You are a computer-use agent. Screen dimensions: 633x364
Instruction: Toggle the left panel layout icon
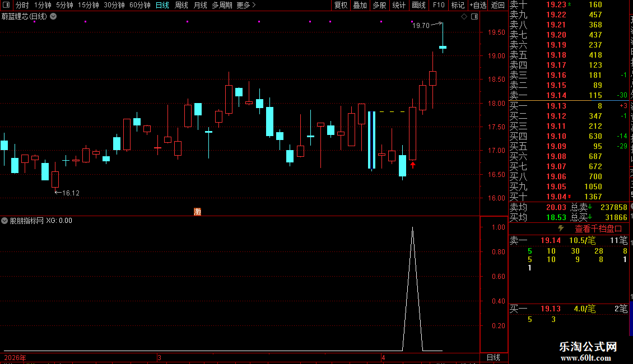point(6,5)
